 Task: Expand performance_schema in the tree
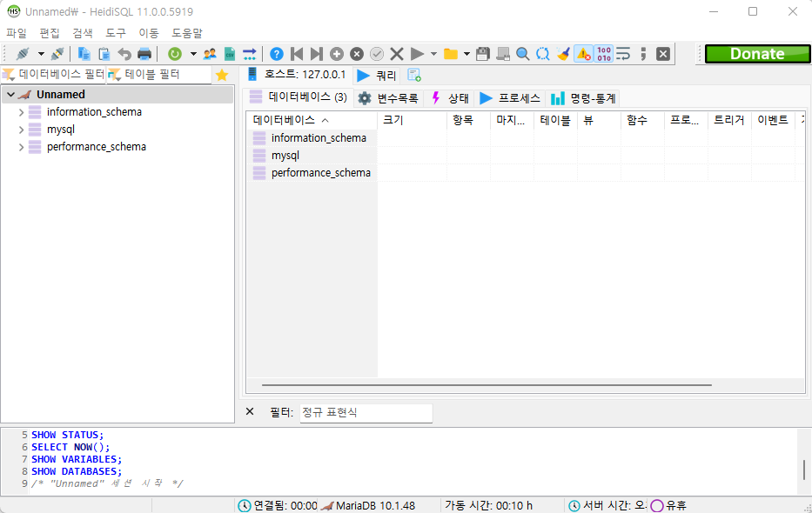pos(21,148)
